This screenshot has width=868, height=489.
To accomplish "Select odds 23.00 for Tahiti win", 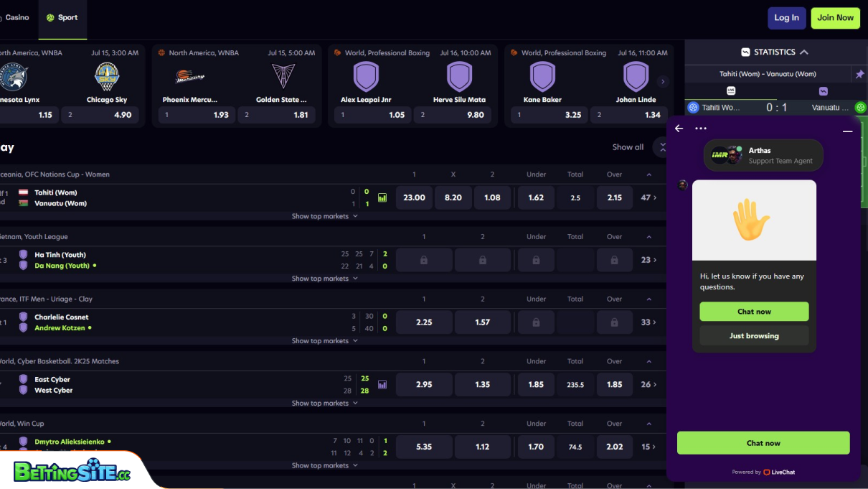I will (x=414, y=197).
